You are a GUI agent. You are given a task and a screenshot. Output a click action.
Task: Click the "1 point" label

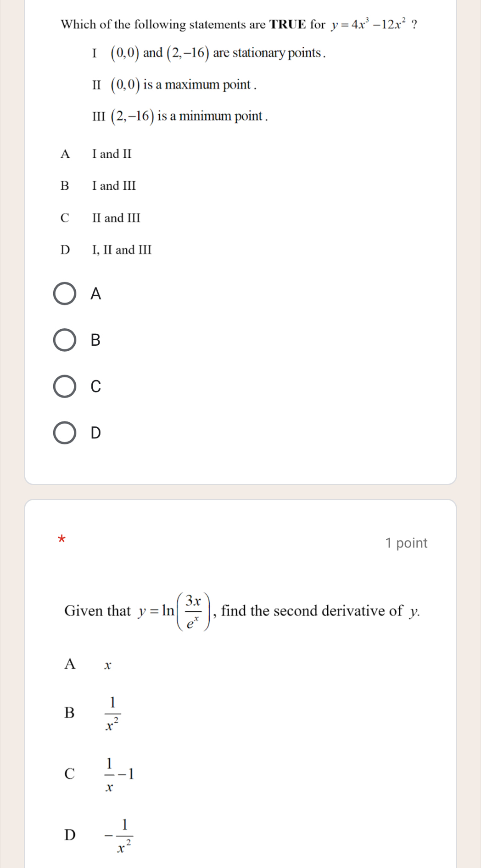(406, 543)
